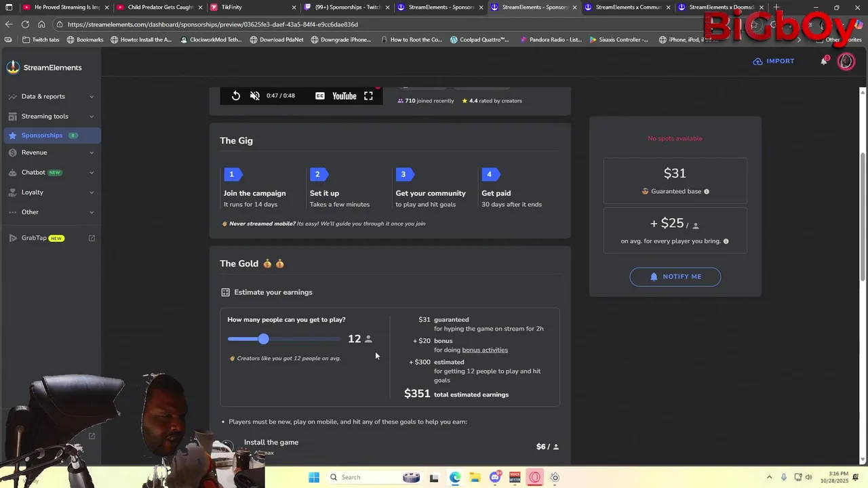Expand Streaming tools menu
This screenshot has width=868, height=488.
coord(51,116)
